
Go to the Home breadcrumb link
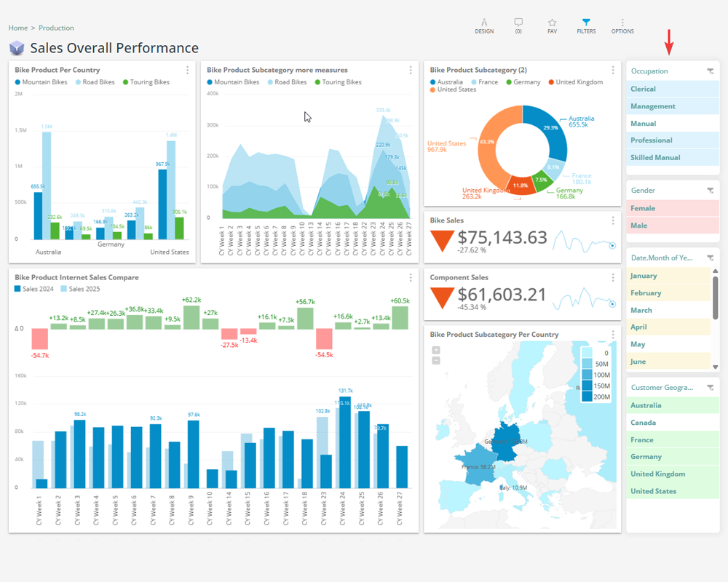tap(17, 28)
